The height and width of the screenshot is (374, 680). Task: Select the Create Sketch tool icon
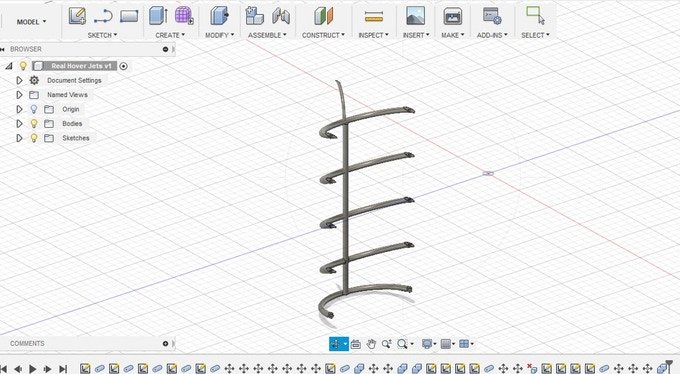[x=77, y=16]
